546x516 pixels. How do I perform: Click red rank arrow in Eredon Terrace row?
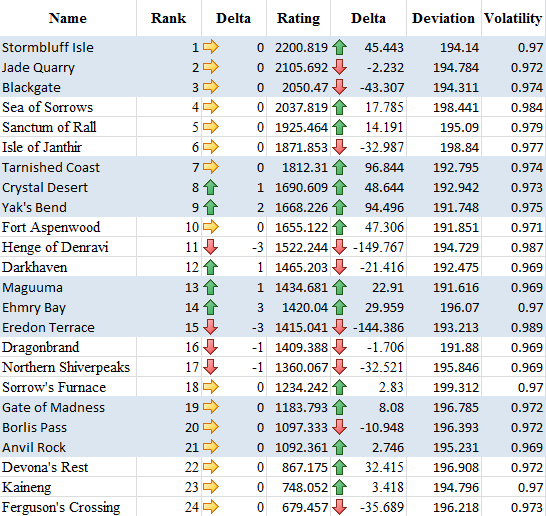coord(210,327)
